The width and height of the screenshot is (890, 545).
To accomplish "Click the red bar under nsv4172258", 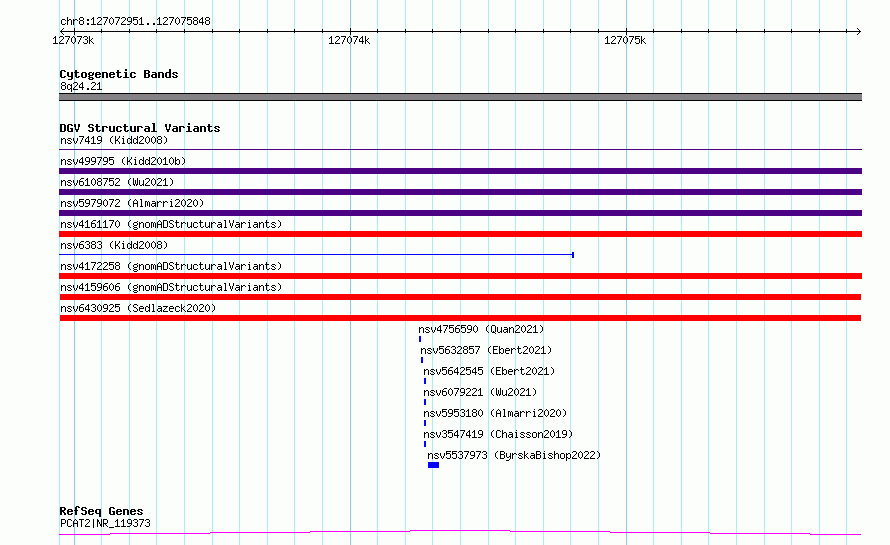I will click(460, 276).
